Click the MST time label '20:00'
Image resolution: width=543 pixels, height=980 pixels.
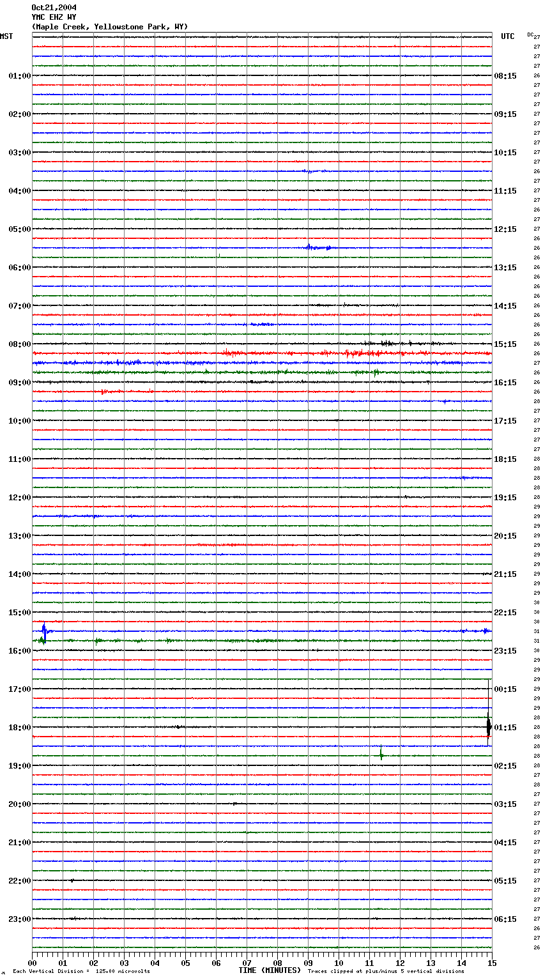click(x=20, y=804)
